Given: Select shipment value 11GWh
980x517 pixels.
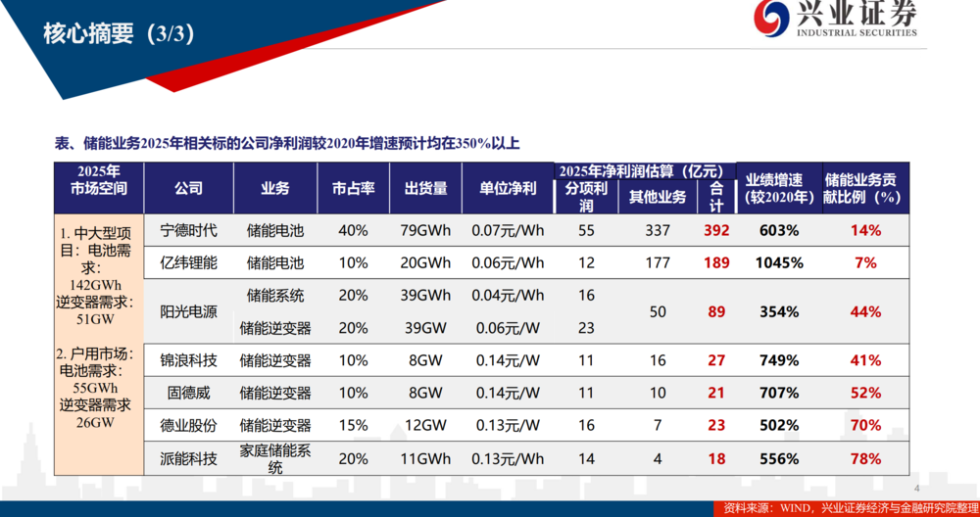Looking at the screenshot, I should click(x=425, y=459).
